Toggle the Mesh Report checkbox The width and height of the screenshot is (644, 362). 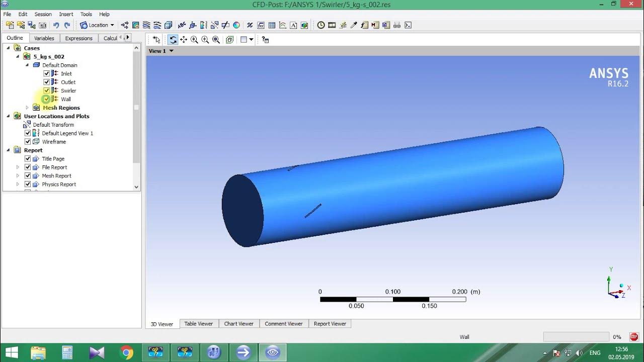coord(28,176)
